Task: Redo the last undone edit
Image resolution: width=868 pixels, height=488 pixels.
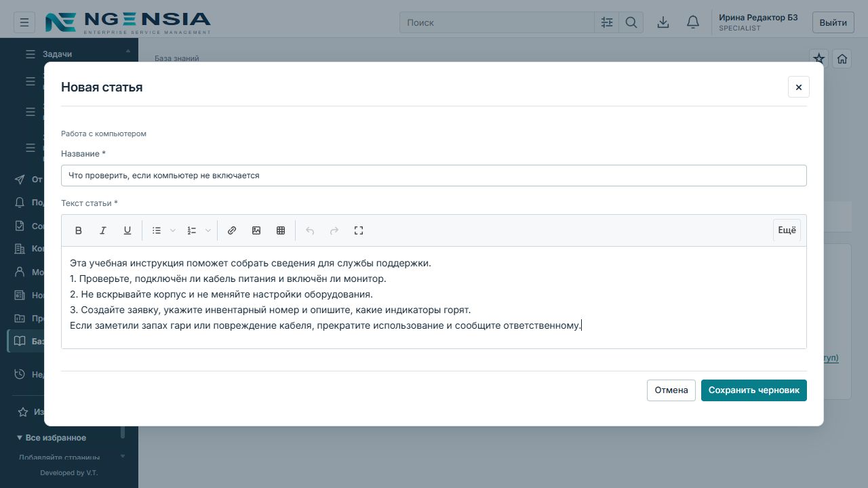Action: pos(334,230)
